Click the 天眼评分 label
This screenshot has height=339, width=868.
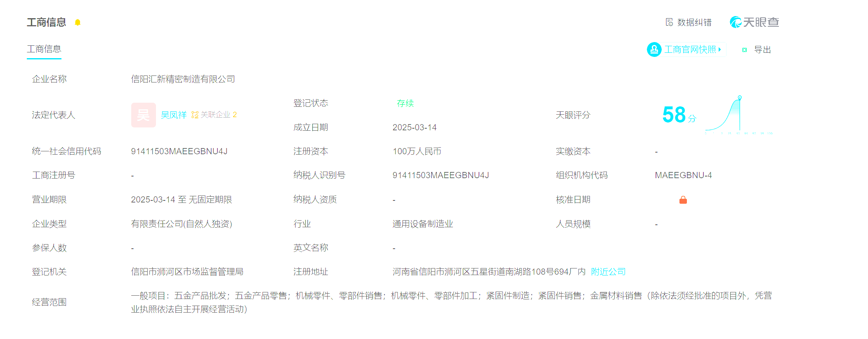coord(573,115)
